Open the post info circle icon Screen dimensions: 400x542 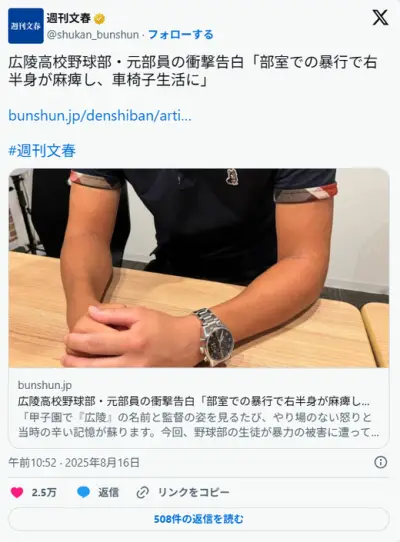[x=381, y=462]
